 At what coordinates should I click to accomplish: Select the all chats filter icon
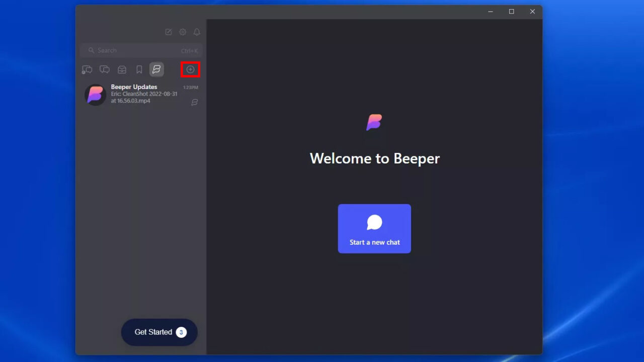click(104, 69)
